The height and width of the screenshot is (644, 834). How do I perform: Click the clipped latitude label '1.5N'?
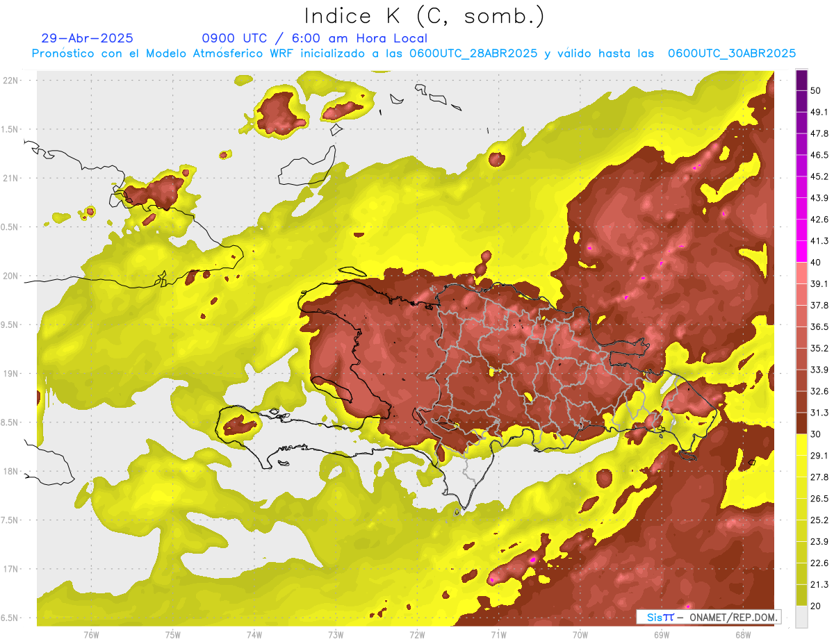pyautogui.click(x=10, y=129)
